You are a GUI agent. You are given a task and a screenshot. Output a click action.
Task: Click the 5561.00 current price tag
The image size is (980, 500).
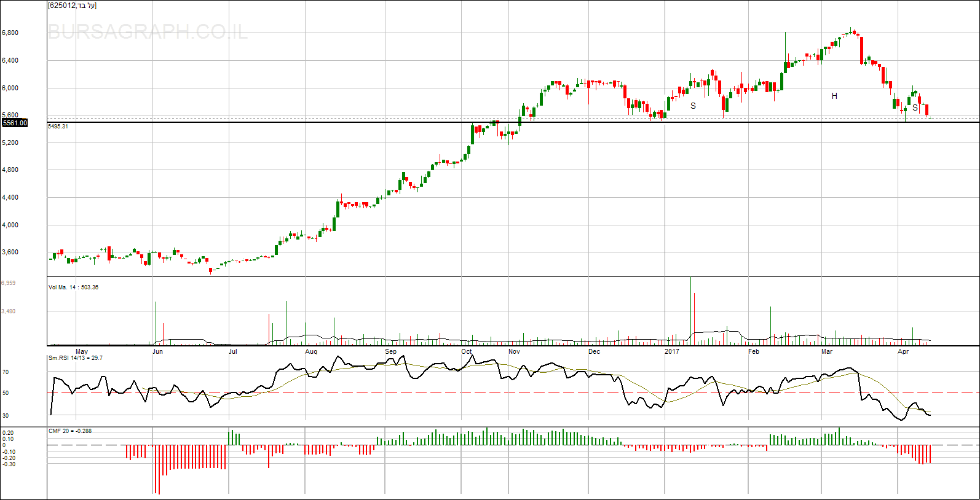(x=15, y=123)
